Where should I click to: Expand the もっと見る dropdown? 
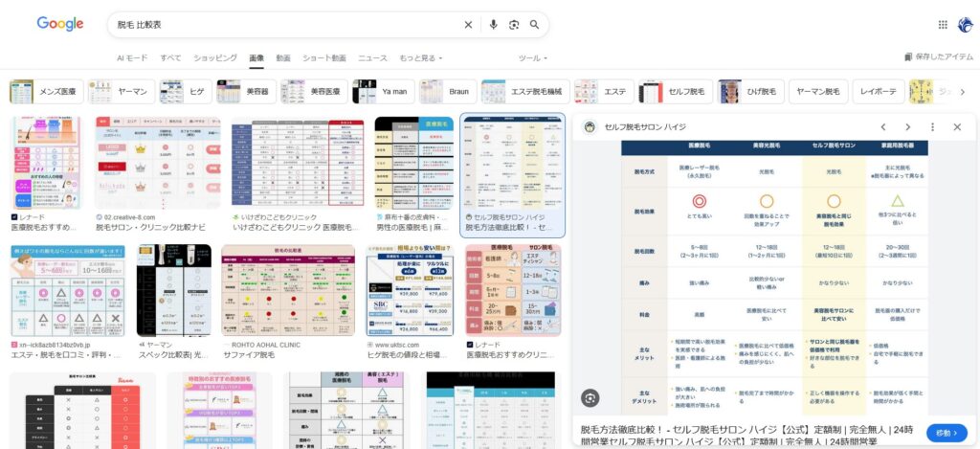coord(420,58)
